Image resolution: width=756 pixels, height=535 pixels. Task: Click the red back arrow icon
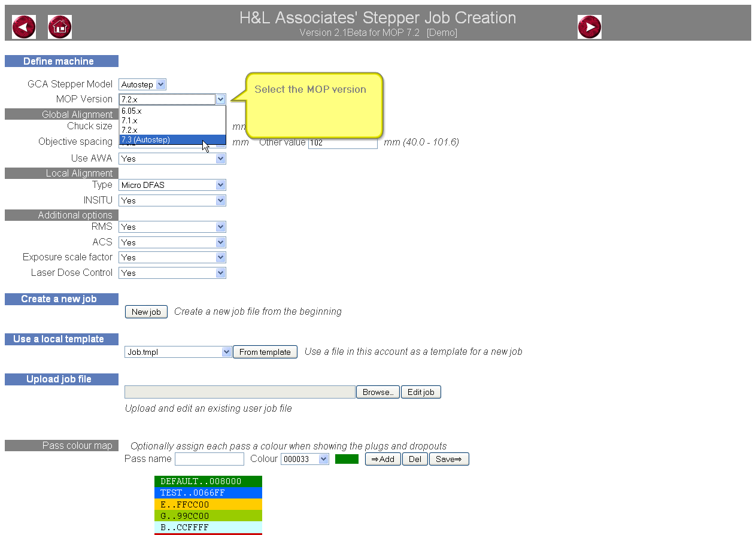pos(24,27)
